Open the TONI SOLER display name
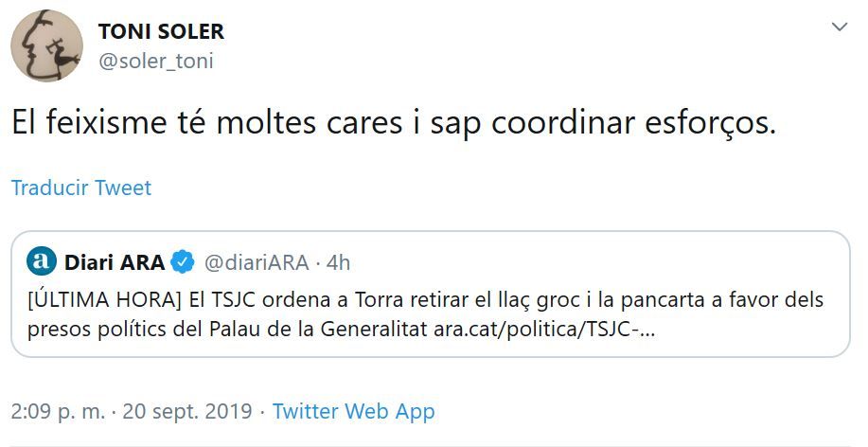The height and width of the screenshot is (447, 868). (x=161, y=31)
